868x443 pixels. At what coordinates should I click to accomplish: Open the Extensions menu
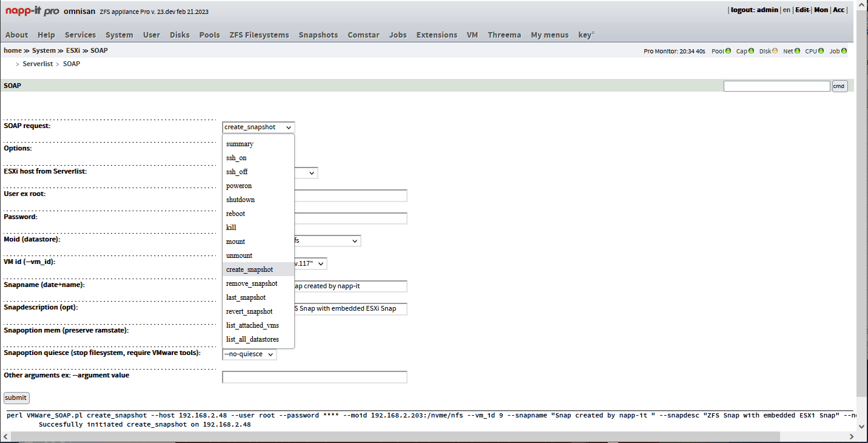437,35
